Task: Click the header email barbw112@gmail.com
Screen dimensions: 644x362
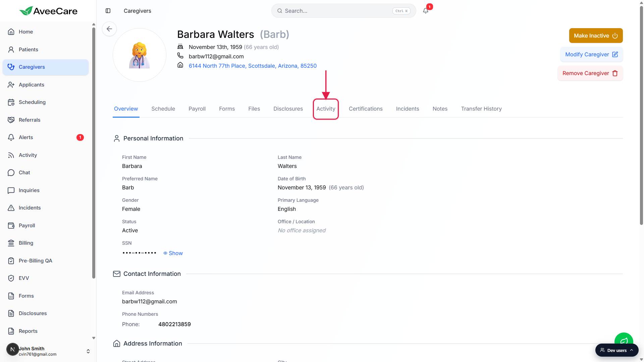Action: [x=216, y=57]
